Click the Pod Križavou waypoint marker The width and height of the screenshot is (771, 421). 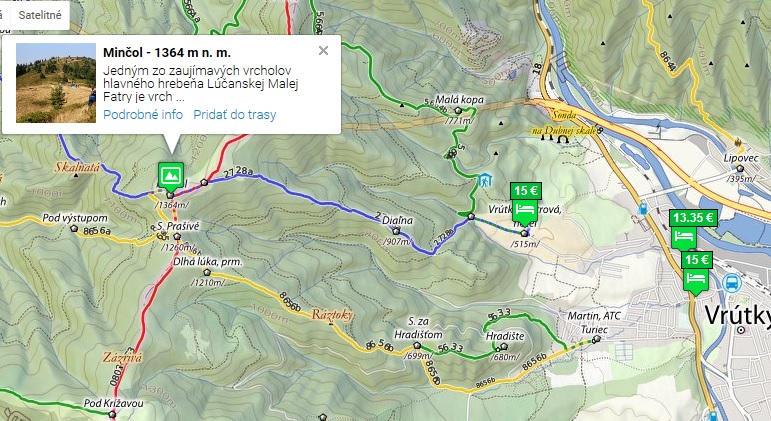[112, 415]
